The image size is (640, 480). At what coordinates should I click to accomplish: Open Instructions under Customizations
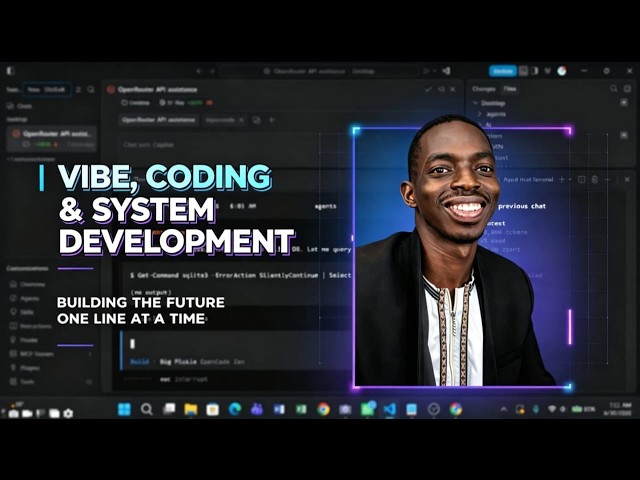click(x=31, y=326)
